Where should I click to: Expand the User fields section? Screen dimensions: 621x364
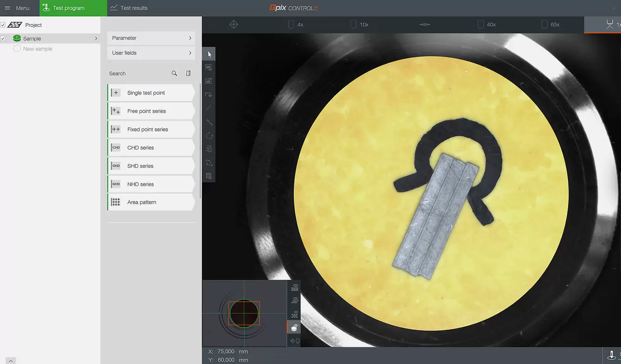coord(151,53)
